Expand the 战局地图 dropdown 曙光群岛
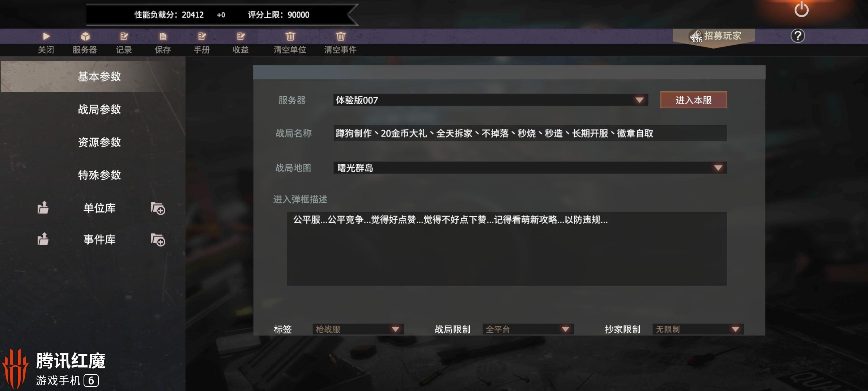The width and height of the screenshot is (868, 391). point(530,168)
